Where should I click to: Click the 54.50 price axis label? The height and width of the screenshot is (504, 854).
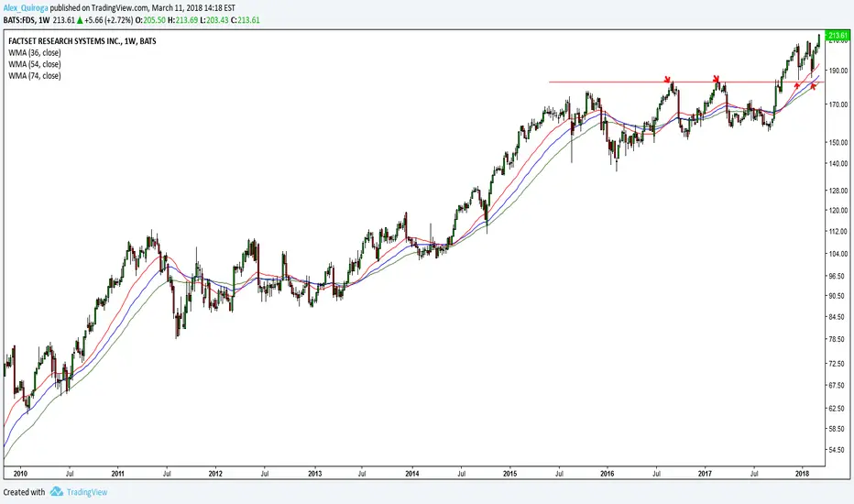(x=837, y=450)
